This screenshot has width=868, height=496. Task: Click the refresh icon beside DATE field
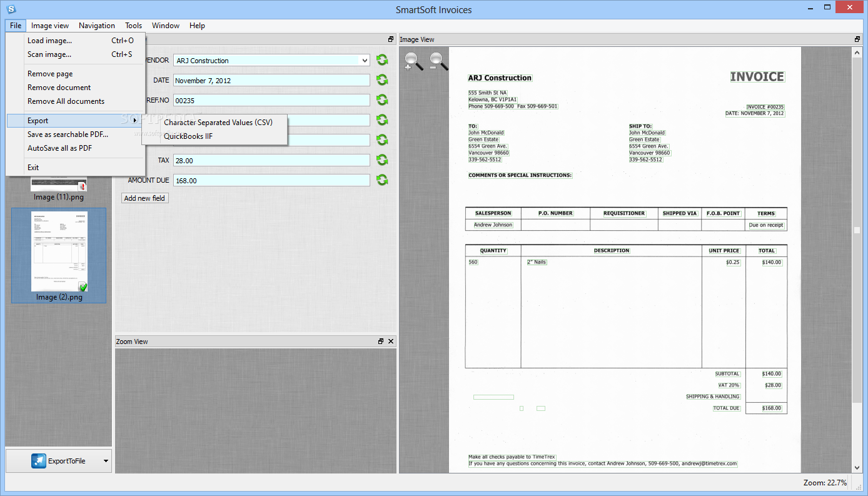click(x=382, y=80)
